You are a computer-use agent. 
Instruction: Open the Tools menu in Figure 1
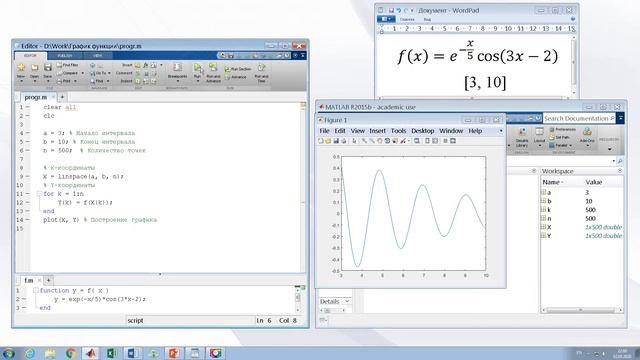(398, 131)
